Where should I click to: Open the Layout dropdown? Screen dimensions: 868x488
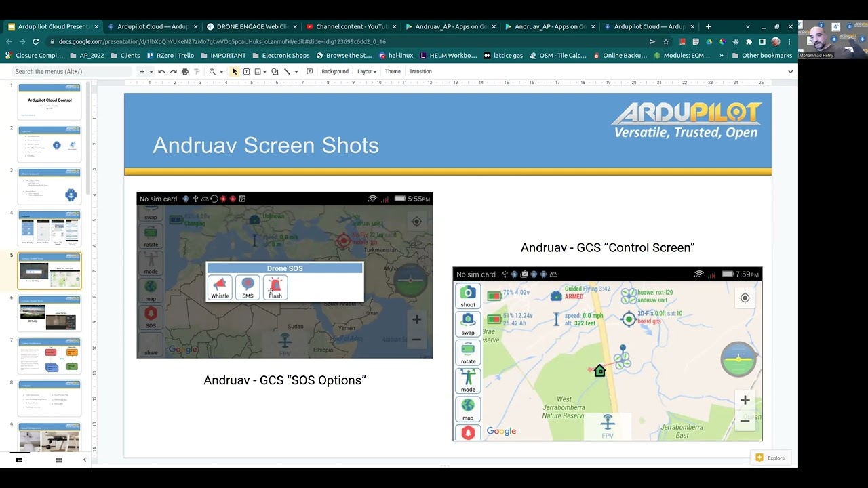coord(366,71)
